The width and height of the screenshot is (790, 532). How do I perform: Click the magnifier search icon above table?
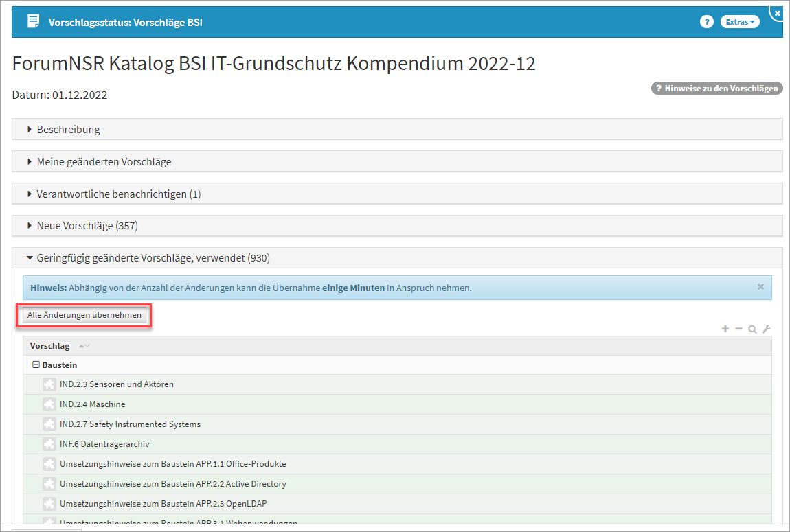click(x=752, y=329)
